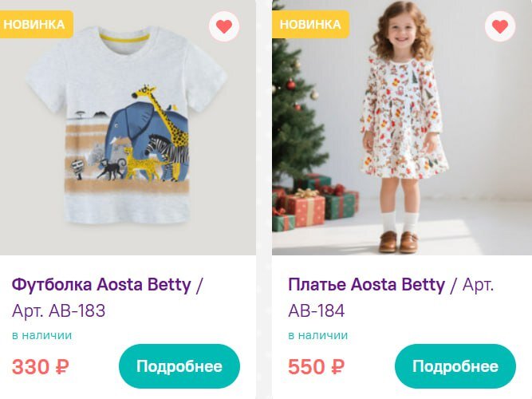Click the 330 ₽ price
Viewport: 532px width, 399px height.
pyautogui.click(x=41, y=367)
